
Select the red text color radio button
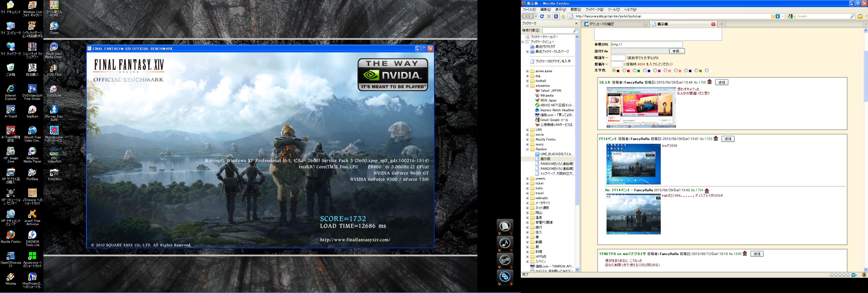[x=624, y=71]
